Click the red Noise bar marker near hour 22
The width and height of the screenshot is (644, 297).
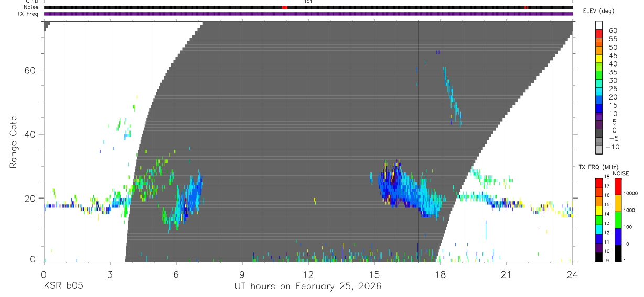click(526, 7)
